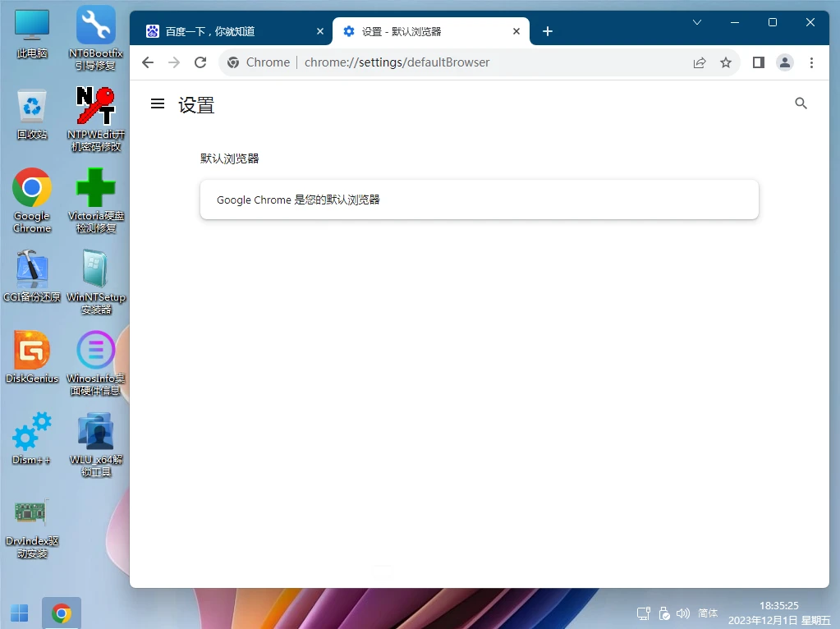Open a new tab with the plus button
Viewport: 840px width, 629px height.
coord(548,31)
